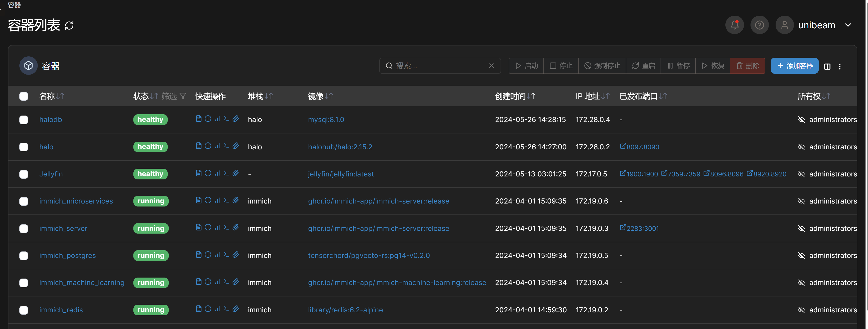
Task: Select the halodb row checkbox
Action: point(24,120)
